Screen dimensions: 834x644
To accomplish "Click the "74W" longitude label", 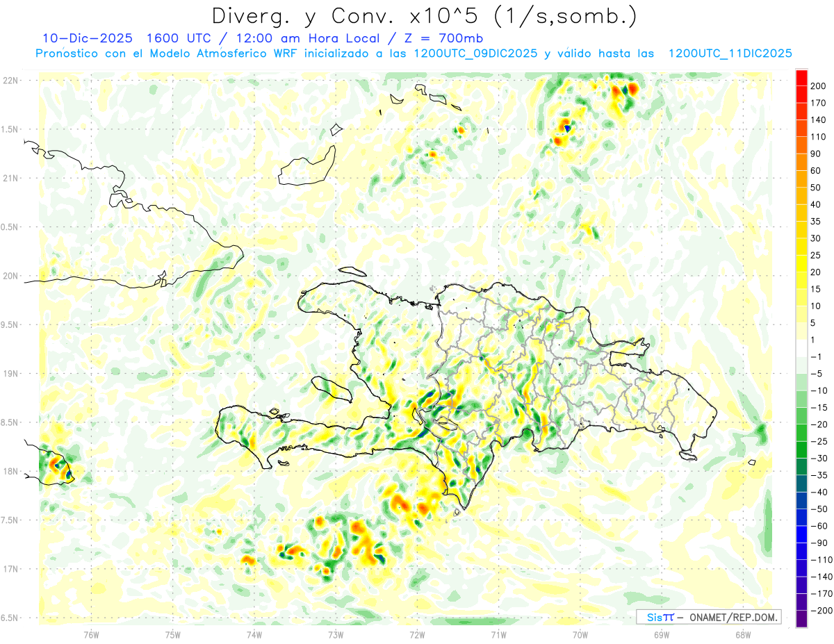I will (x=254, y=634).
